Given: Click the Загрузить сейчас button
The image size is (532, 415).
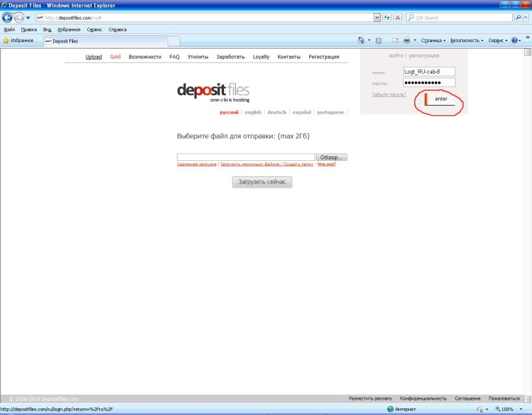Looking at the screenshot, I should (x=262, y=182).
